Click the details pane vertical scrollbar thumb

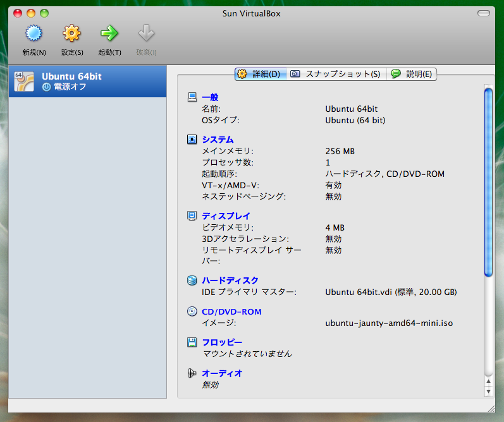point(489,183)
